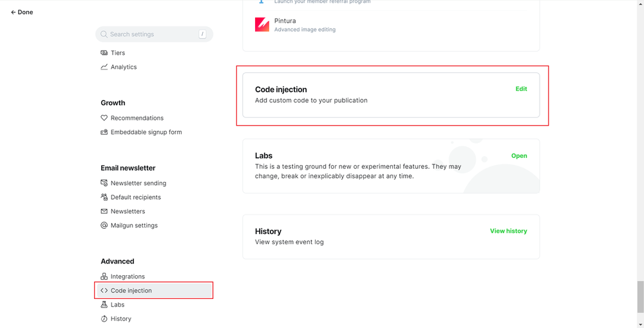644x328 pixels.
Task: Click the Mailgun settings at-sign icon
Action: point(104,226)
